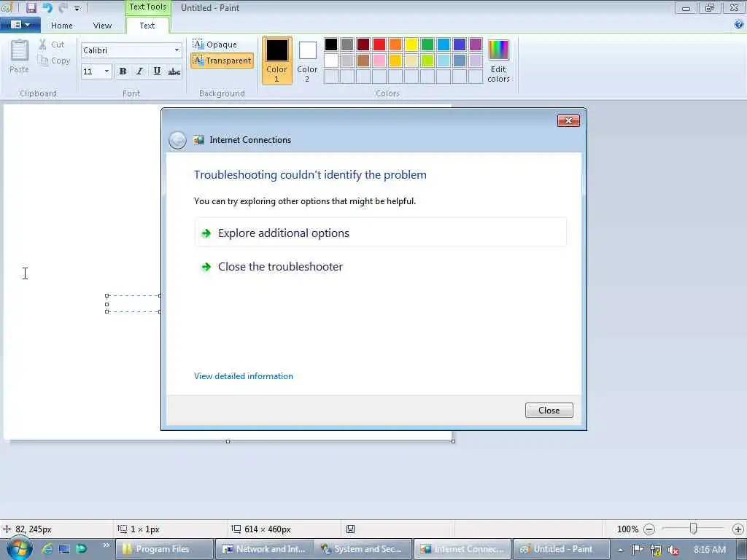Image resolution: width=747 pixels, height=560 pixels.
Task: Click the bottom-center canvas resize handle
Action: point(228,441)
